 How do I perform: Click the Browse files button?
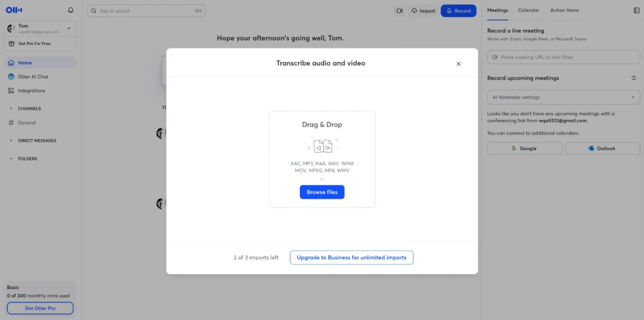[x=322, y=192]
